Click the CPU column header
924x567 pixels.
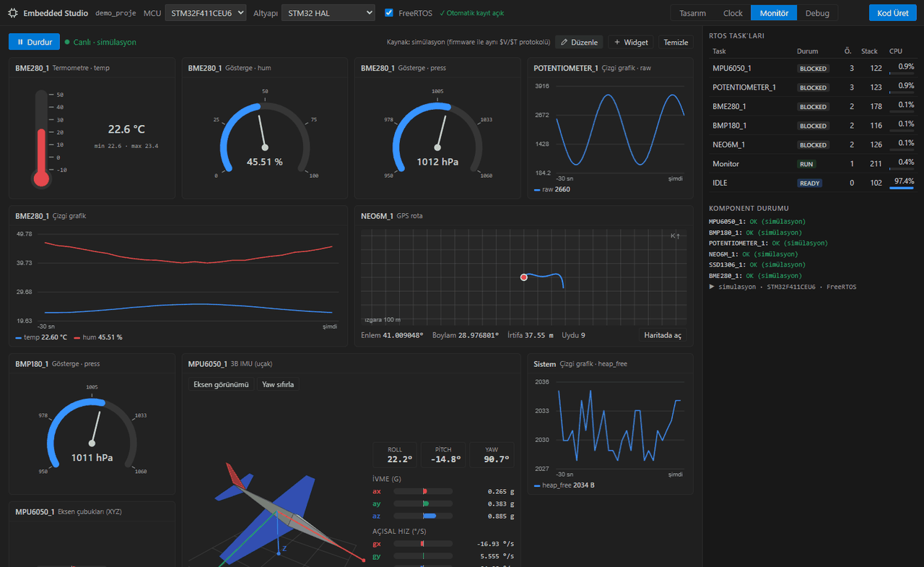(x=896, y=51)
